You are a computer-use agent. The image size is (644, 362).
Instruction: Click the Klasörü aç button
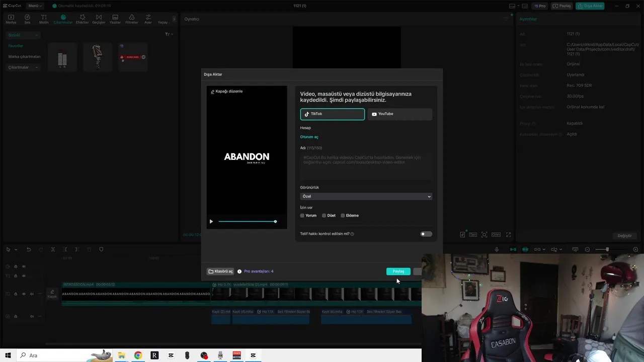click(x=220, y=271)
